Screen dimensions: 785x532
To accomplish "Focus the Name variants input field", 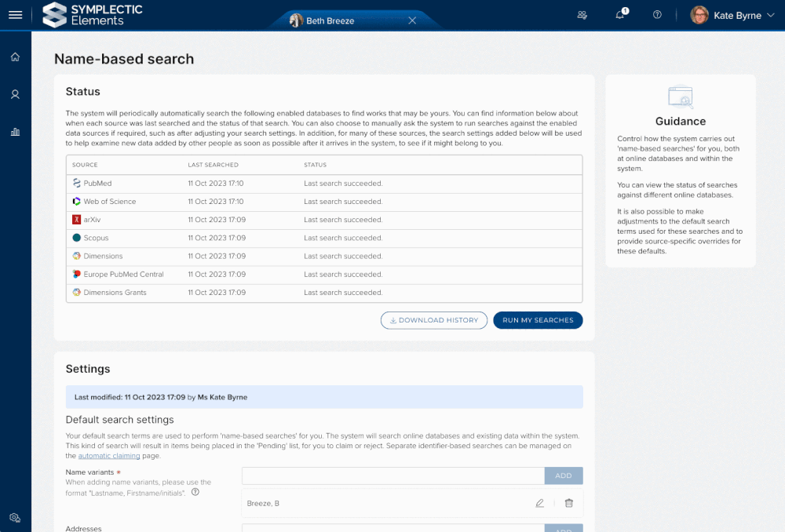I will (x=392, y=476).
